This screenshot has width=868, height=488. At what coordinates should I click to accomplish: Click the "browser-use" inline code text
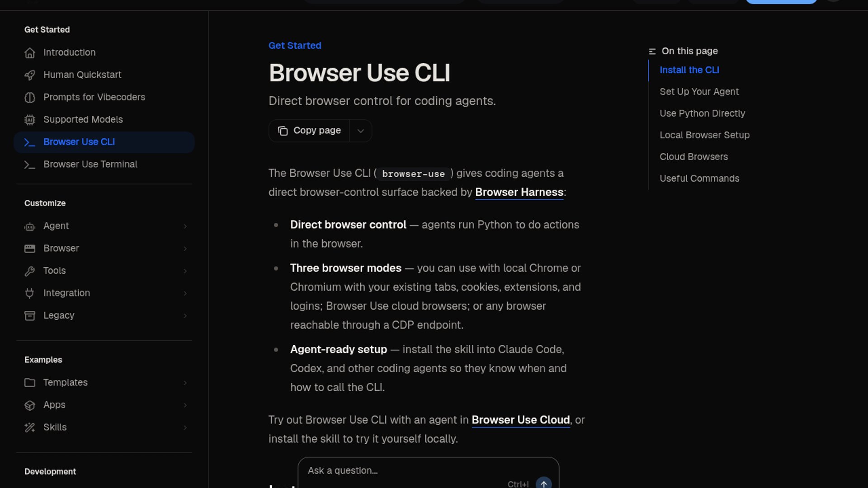[x=413, y=174]
